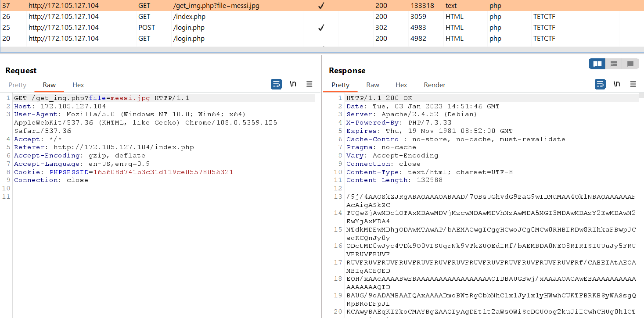Select top-bottom stacked layout view button
This screenshot has height=318, width=644.
614,64
